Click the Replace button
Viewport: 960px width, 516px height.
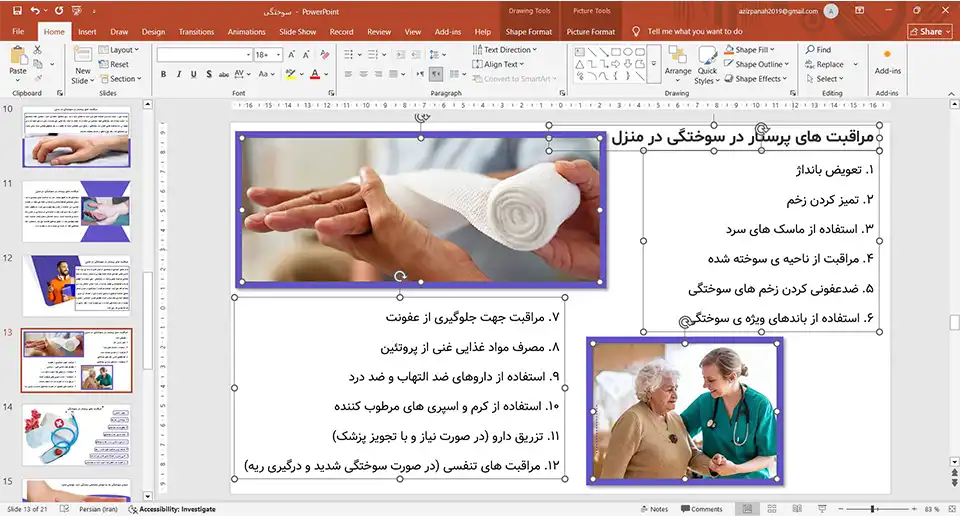(x=825, y=64)
